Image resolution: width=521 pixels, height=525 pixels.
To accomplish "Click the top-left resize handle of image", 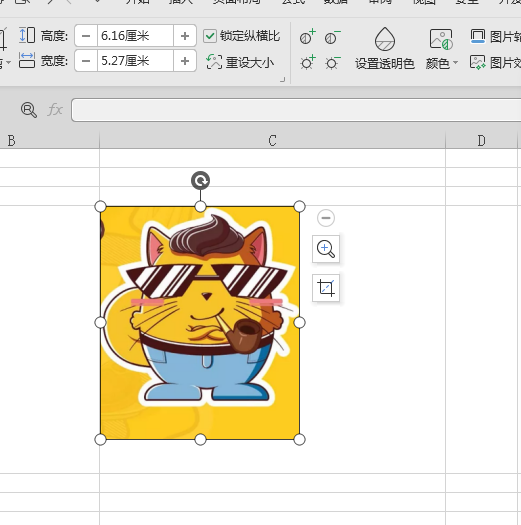I will click(100, 207).
